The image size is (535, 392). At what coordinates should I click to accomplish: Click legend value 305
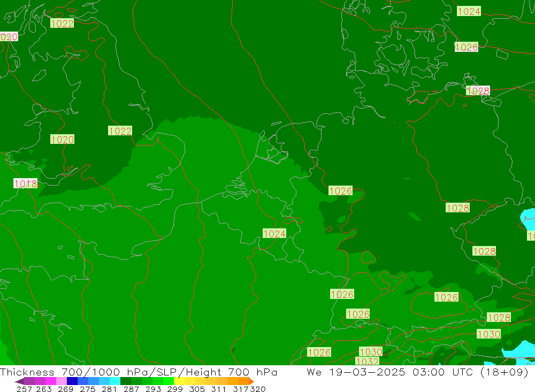tap(197, 389)
